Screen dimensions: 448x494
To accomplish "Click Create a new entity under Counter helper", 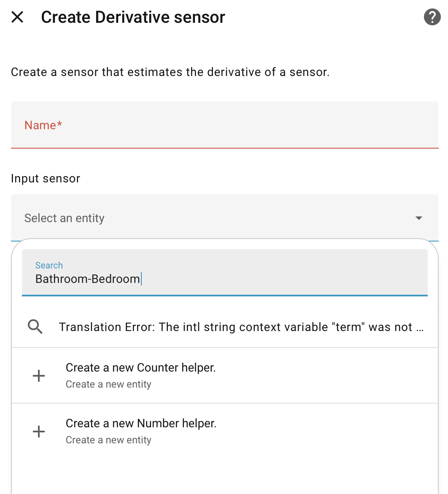I will (108, 384).
